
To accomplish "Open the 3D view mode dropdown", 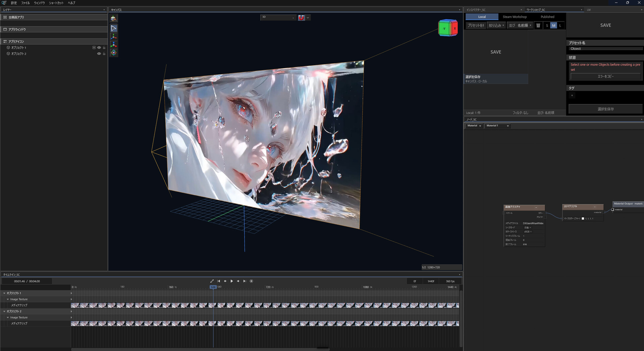I will 278,17.
